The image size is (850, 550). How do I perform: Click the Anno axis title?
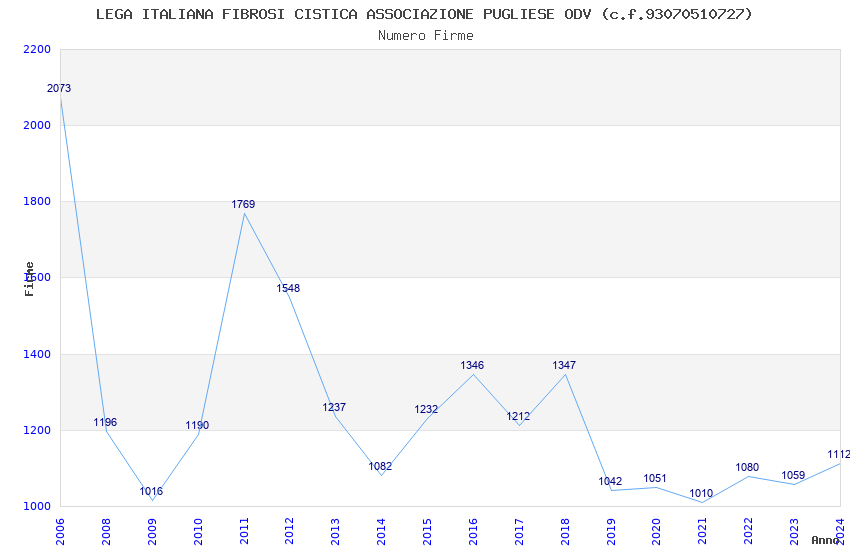[x=825, y=540]
